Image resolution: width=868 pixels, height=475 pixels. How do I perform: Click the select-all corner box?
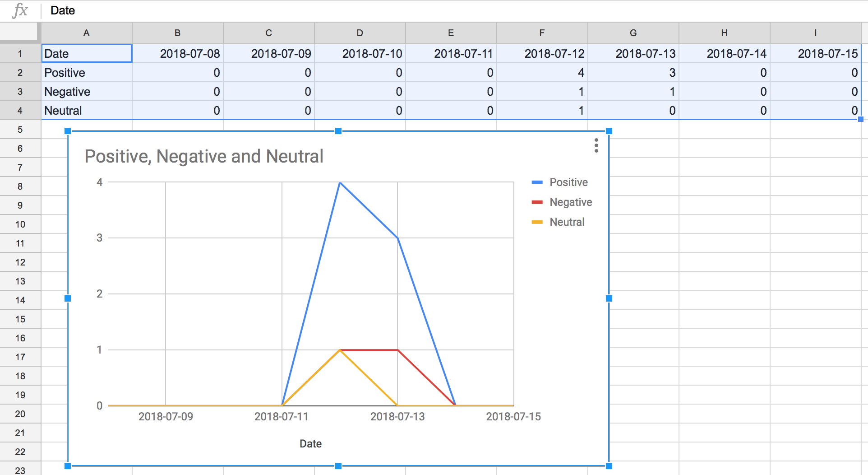(x=18, y=32)
